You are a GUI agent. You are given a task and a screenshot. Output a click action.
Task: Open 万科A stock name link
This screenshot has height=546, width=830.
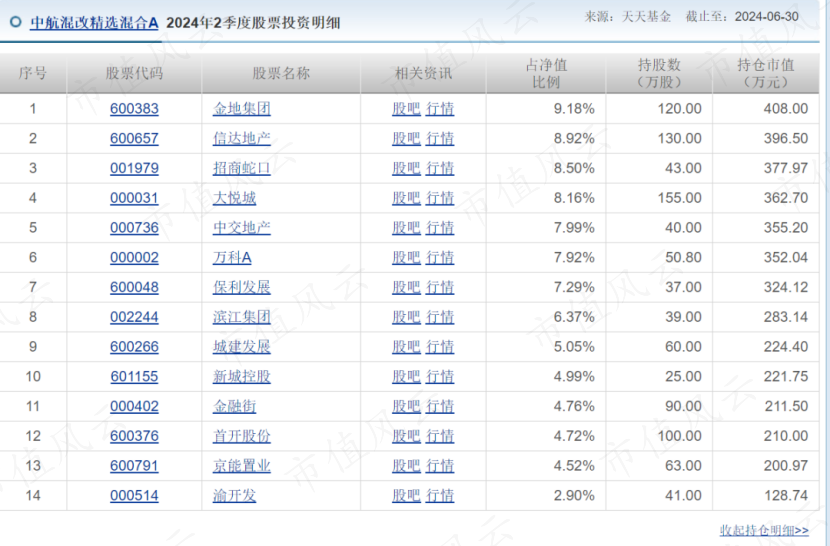[x=232, y=257]
